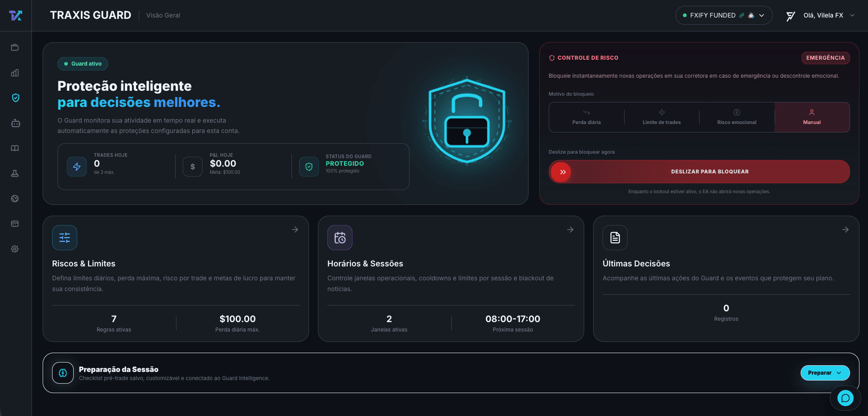Open the bar chart icon in sidebar
The image size is (868, 416).
(15, 73)
